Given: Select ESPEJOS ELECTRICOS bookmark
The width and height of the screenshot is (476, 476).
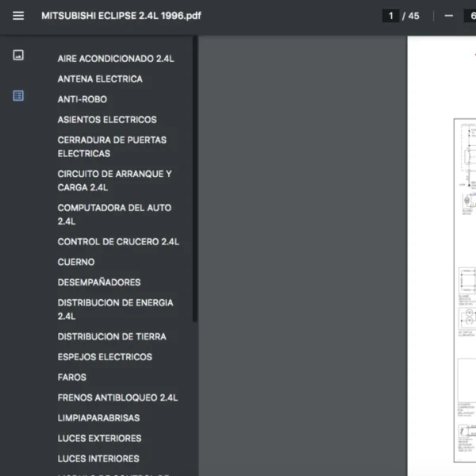Looking at the screenshot, I should coord(105,357).
